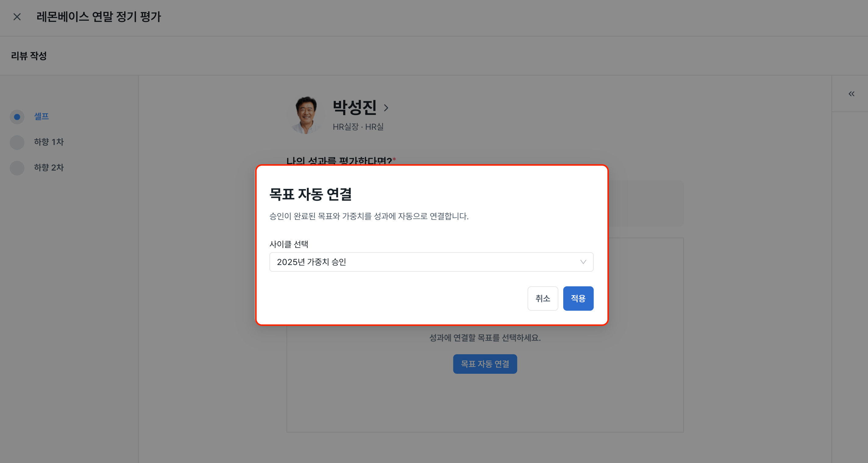Click the dropdown arrow beside 2025년 가중치 승인
This screenshot has width=868, height=463.
(583, 262)
